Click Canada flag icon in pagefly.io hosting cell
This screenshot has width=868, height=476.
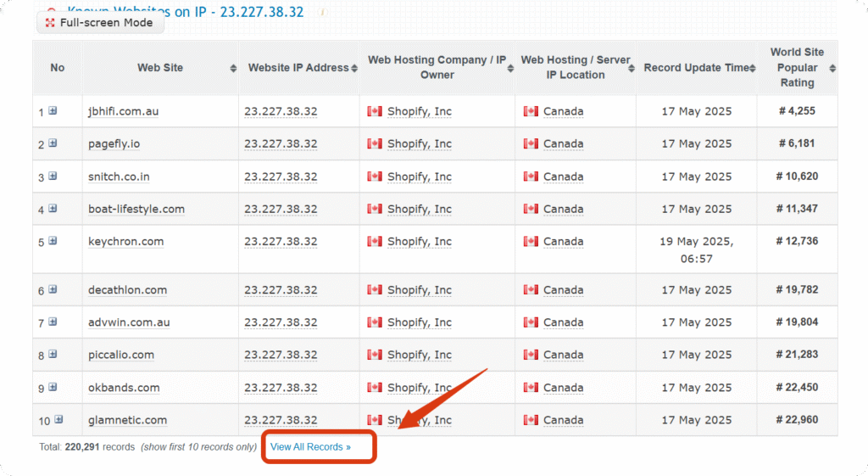pos(375,143)
